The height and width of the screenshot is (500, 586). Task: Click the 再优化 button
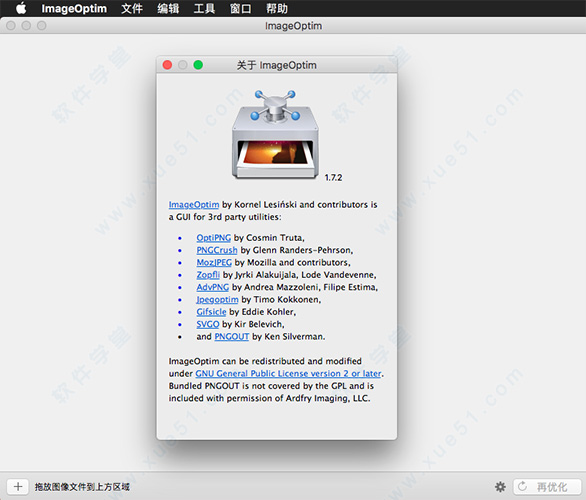coord(547,487)
